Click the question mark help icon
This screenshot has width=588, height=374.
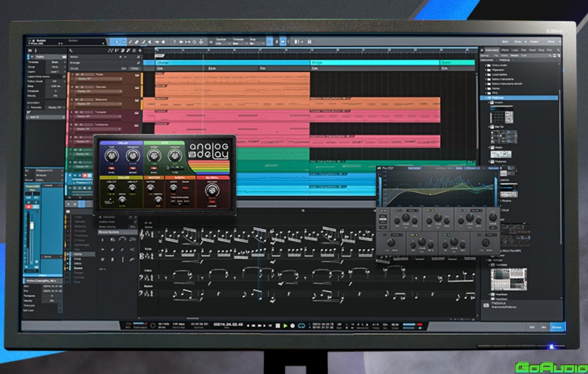tap(175, 42)
